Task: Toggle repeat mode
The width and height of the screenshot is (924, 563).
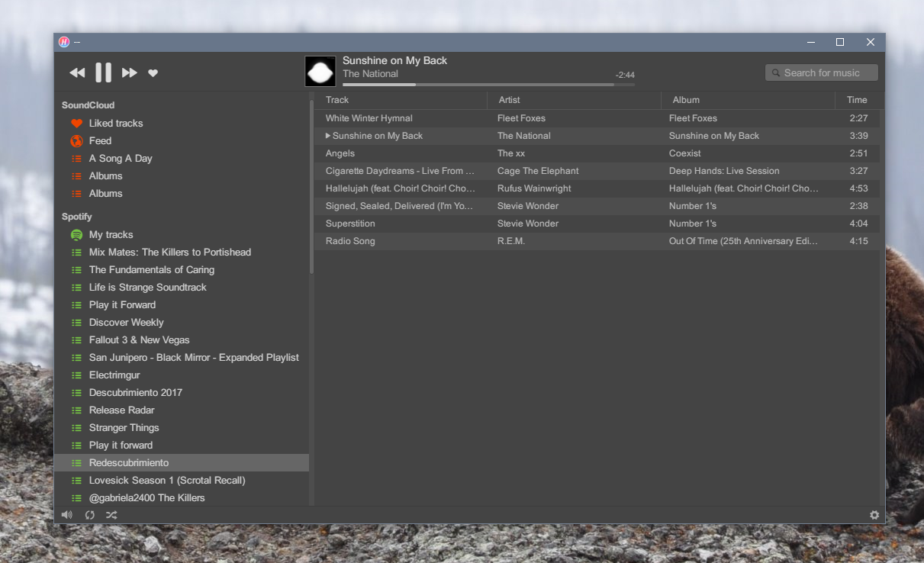Action: pyautogui.click(x=89, y=515)
